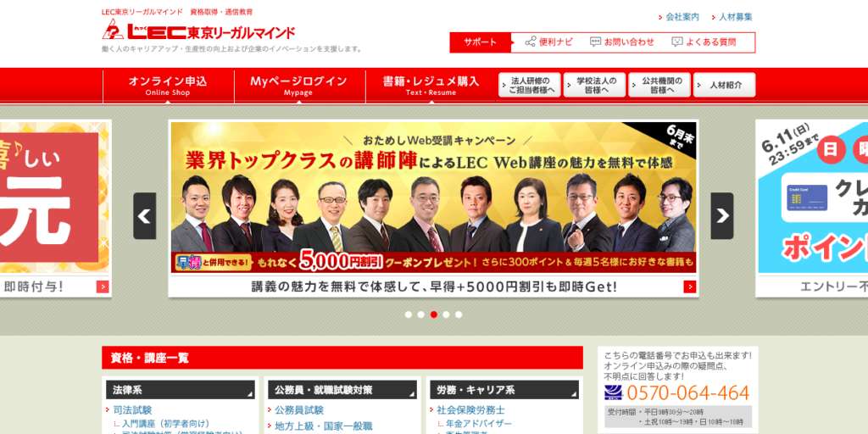
Task: Open 司法試験 link
Action: point(132,410)
